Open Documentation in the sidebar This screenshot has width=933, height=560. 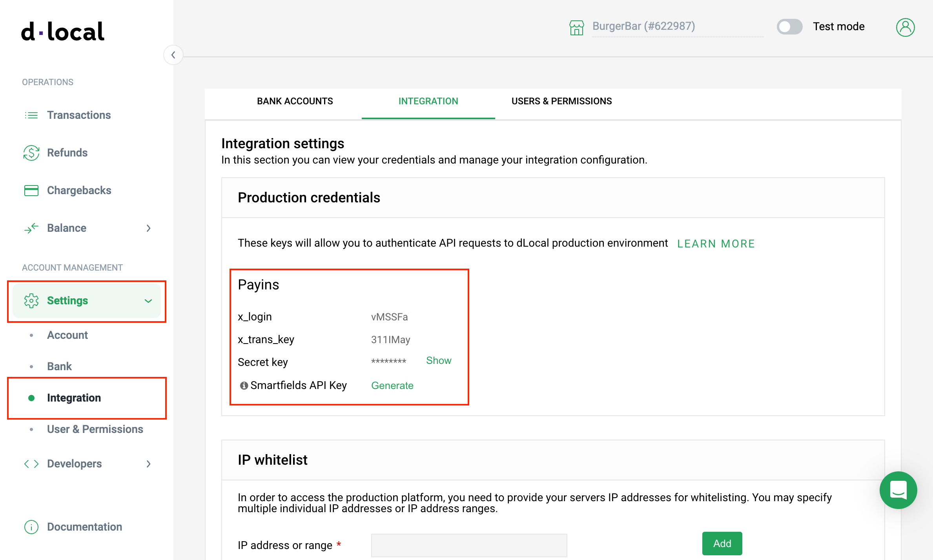click(x=84, y=527)
